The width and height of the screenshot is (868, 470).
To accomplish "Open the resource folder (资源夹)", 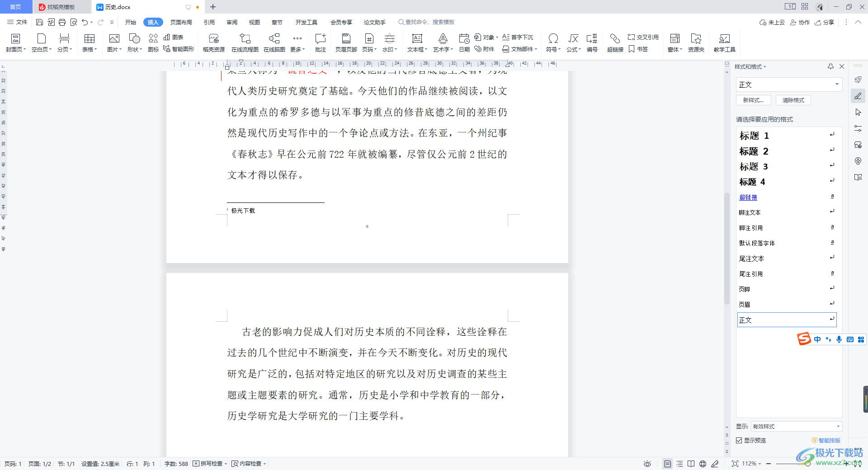I will (696, 43).
